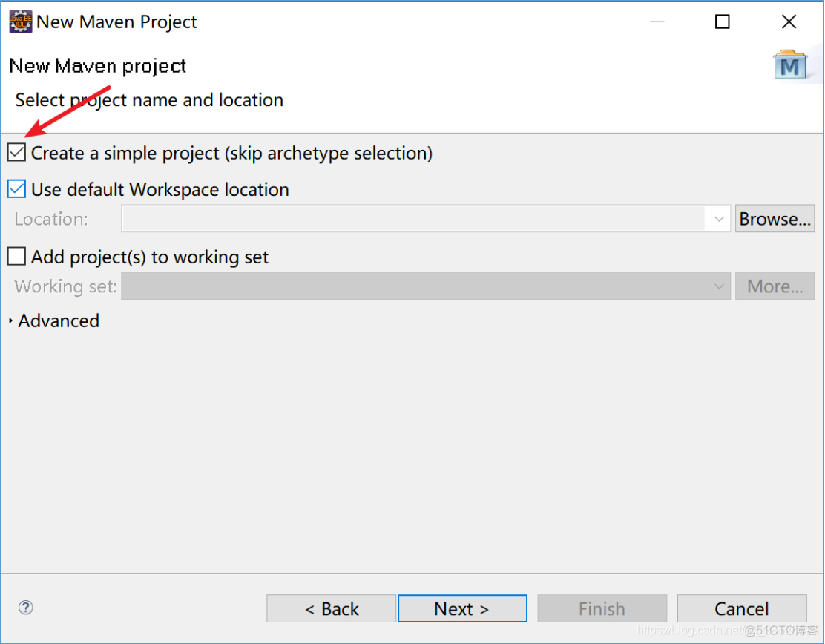The width and height of the screenshot is (825, 644).
Task: Close the New Maven Project dialog
Action: (789, 22)
